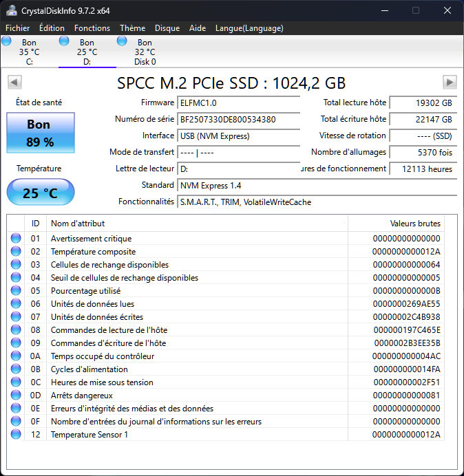Screen dimensions: 464x476
Task: Click Nombre d'allumages value 5370 fois
Action: (423, 153)
